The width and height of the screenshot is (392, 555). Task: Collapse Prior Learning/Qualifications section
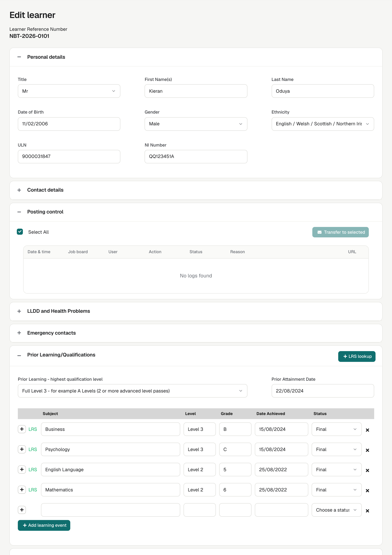[x=19, y=355]
